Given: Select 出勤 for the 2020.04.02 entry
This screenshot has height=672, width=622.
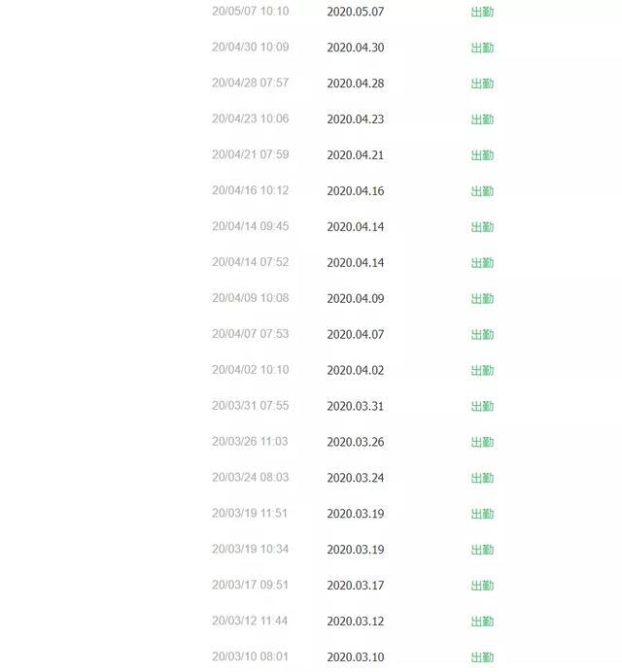Looking at the screenshot, I should coord(482,371).
